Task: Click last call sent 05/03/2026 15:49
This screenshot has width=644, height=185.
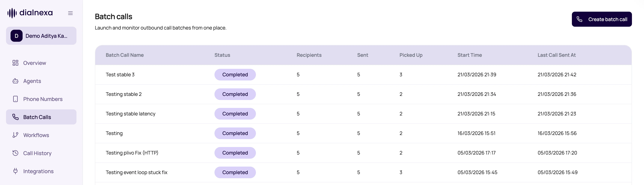Action: (558, 172)
